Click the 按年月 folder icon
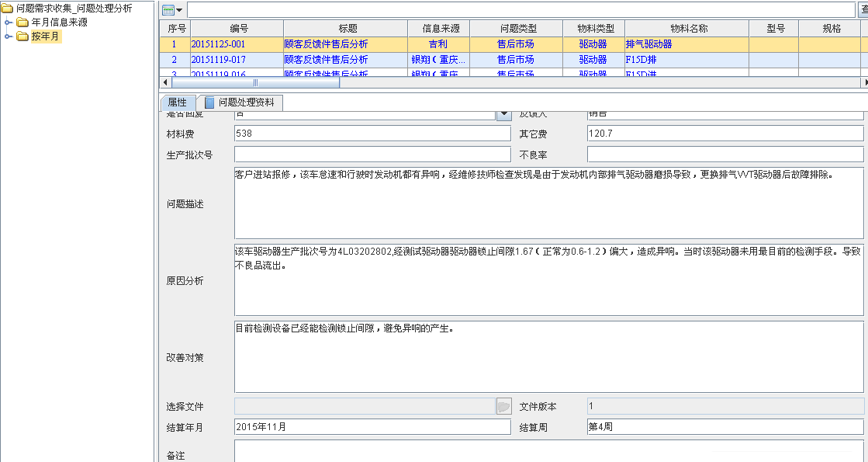 (22, 36)
